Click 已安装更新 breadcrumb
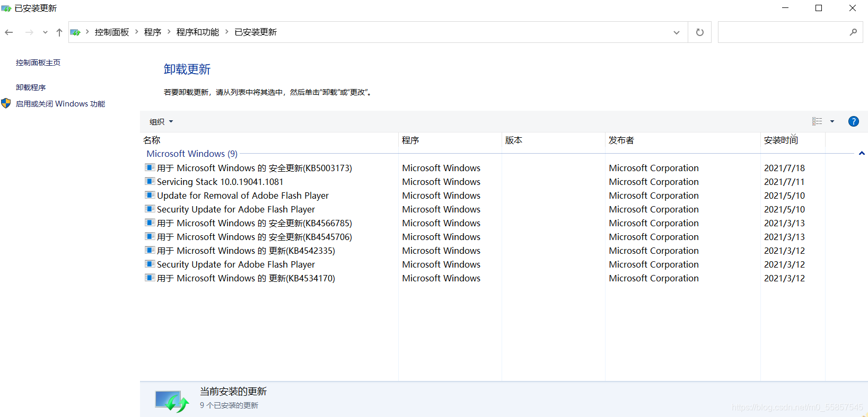868x417 pixels. (256, 32)
